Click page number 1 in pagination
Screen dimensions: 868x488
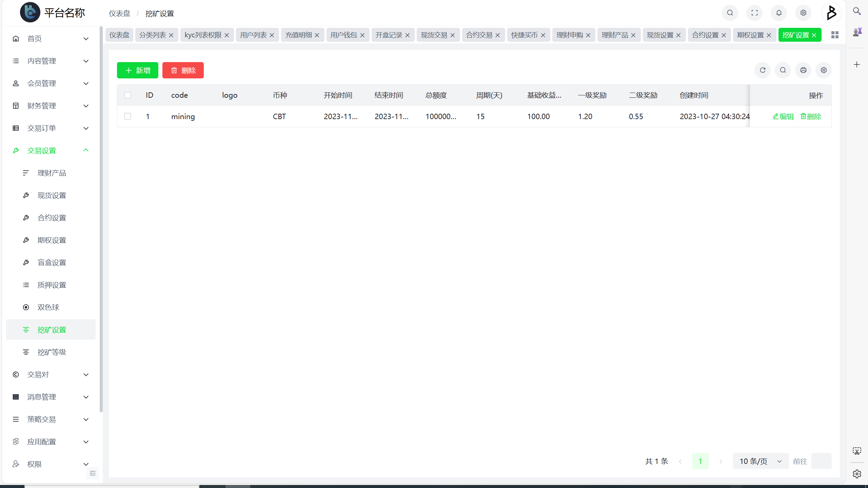[x=701, y=461]
